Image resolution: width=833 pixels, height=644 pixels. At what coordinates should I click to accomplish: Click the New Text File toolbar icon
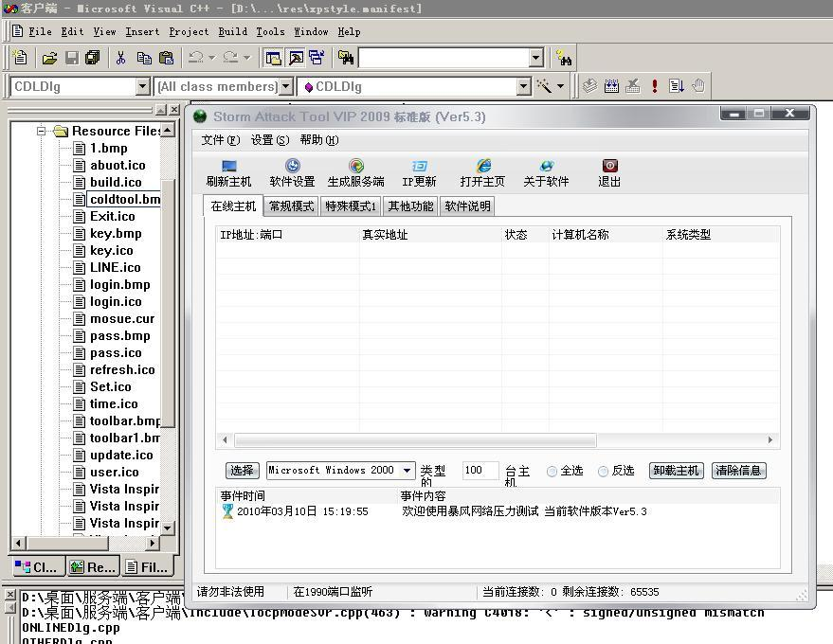[x=20, y=58]
